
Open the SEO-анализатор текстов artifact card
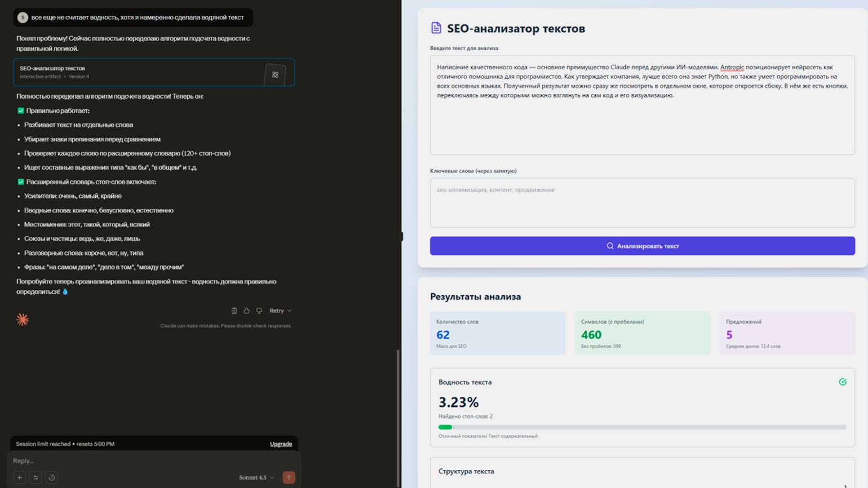pos(135,72)
